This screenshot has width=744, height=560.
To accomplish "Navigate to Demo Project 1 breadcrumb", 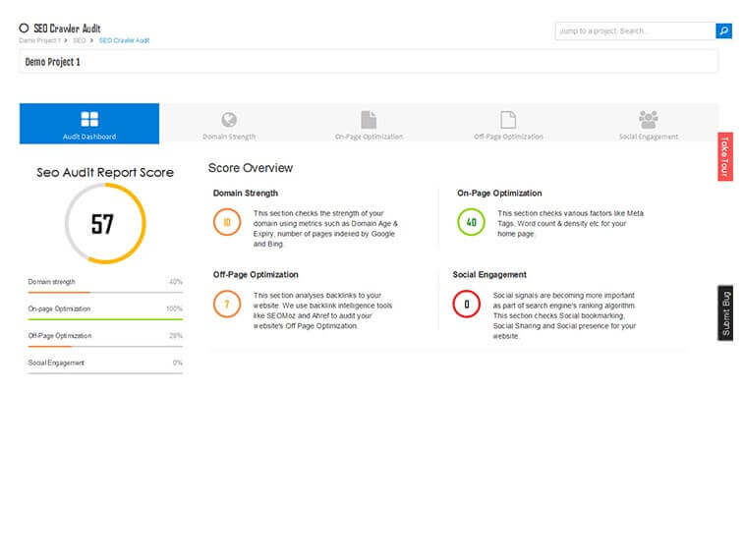I will pyautogui.click(x=39, y=40).
